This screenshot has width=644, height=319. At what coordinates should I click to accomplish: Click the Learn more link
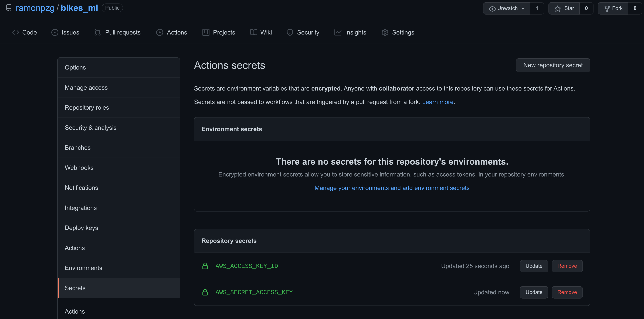438,102
